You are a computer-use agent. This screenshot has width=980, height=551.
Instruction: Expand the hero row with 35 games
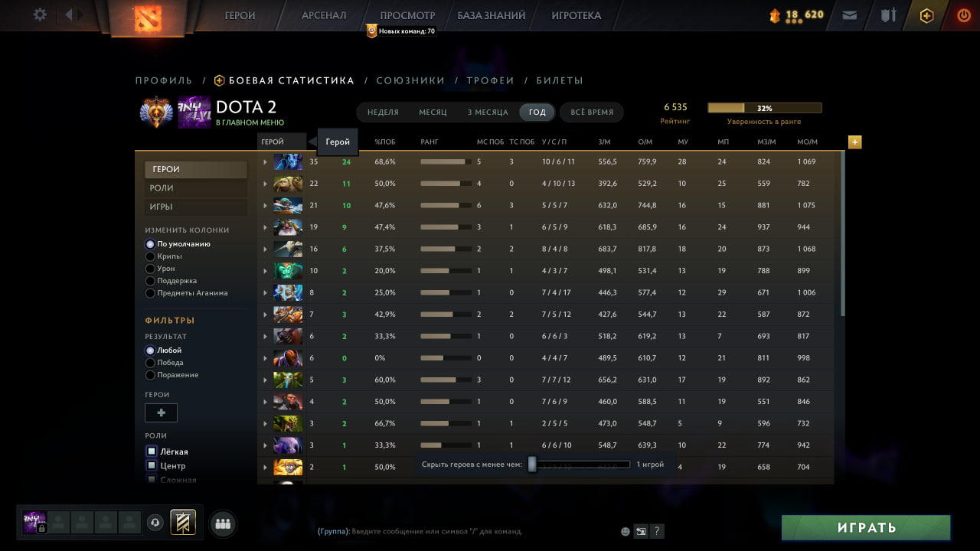coord(265,162)
